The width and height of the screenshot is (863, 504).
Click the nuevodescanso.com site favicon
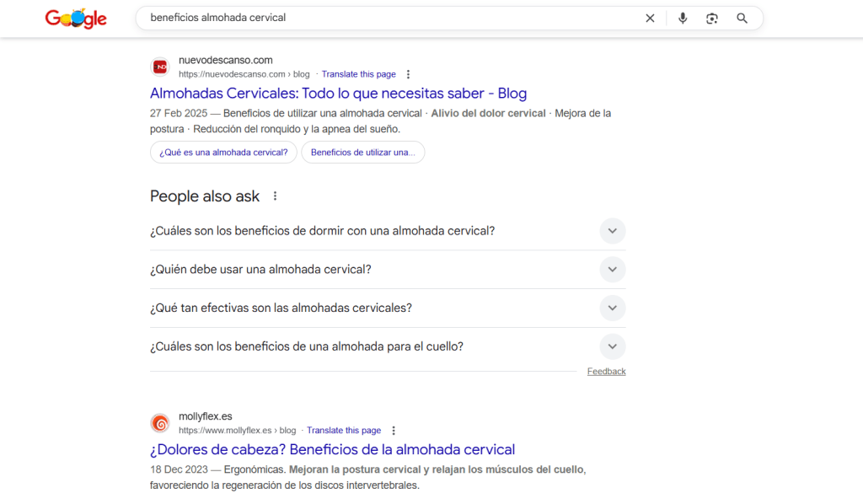(160, 67)
